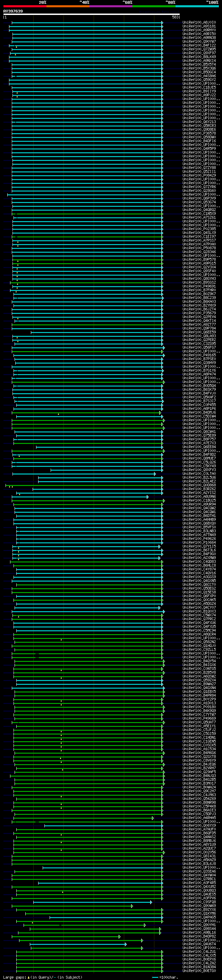This screenshot has height=980, width=222.
Task: Click the UniRef100_A4HHB9 label
Action: [x=199, y=519]
